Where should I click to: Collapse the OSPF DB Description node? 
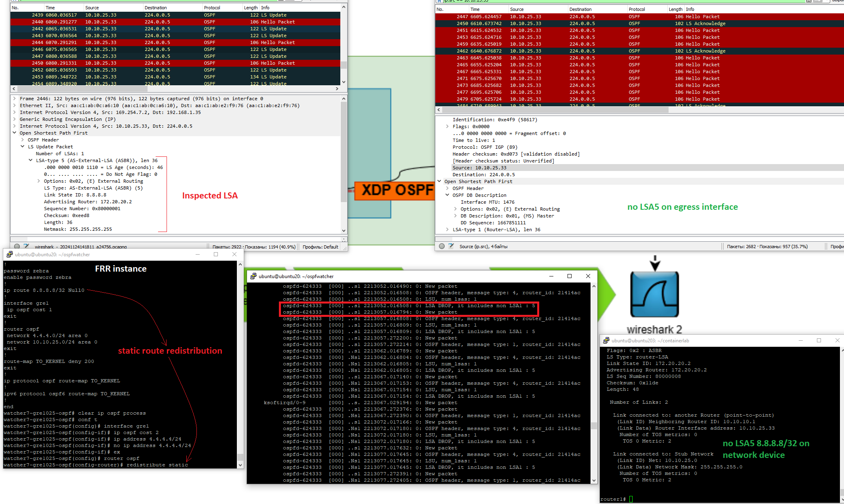coord(447,195)
